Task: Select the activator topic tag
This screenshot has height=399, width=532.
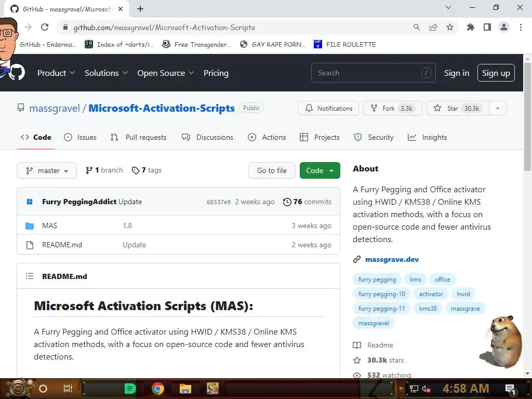Action: click(x=431, y=294)
